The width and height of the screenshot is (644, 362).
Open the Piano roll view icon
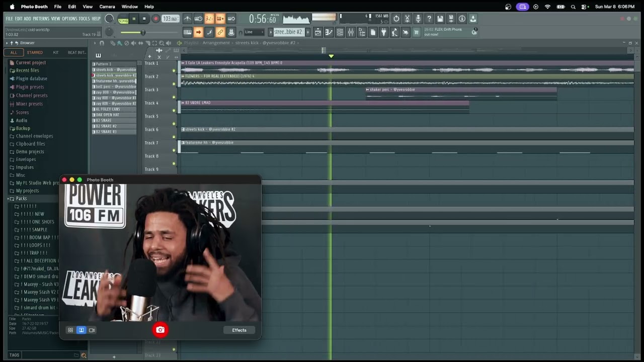[x=329, y=32]
